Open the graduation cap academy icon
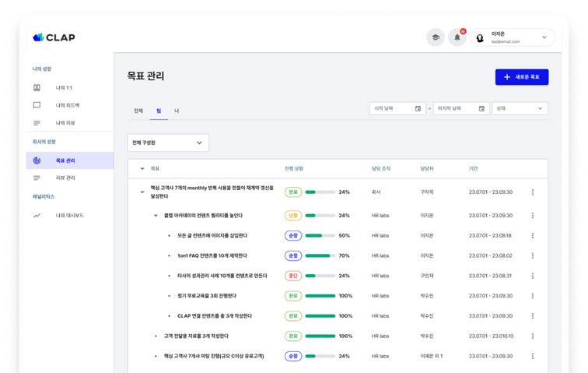Image resolution: width=588 pixels, height=373 pixels. [x=436, y=37]
